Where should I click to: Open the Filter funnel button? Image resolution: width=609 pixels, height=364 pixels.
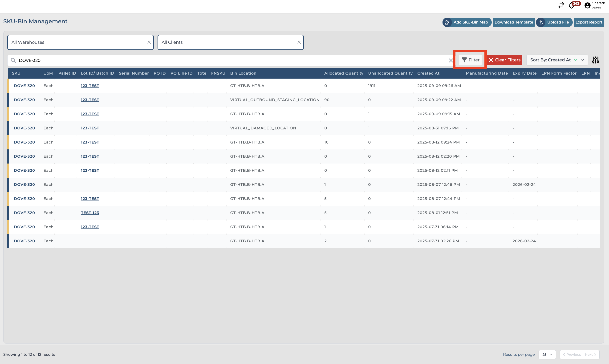(470, 60)
